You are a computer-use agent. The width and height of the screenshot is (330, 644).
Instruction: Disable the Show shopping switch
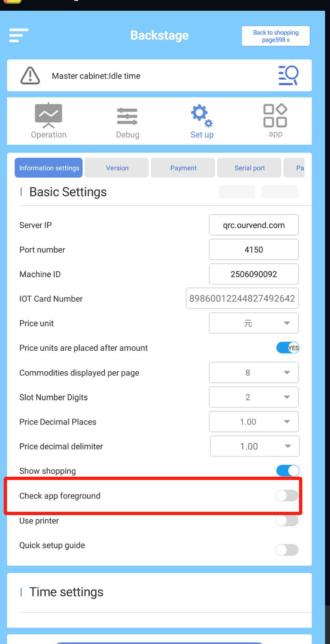(x=287, y=471)
